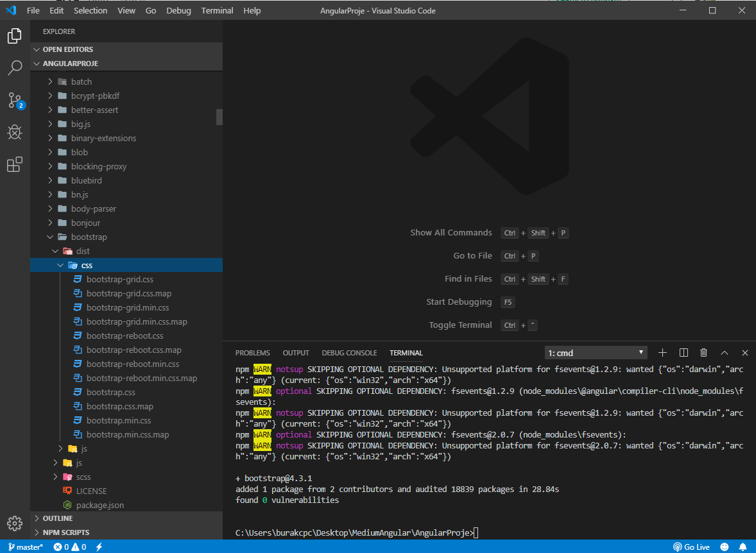This screenshot has height=553, width=756.
Task: Open bootstrap-reboot.min.css.map file
Action: click(x=126, y=378)
